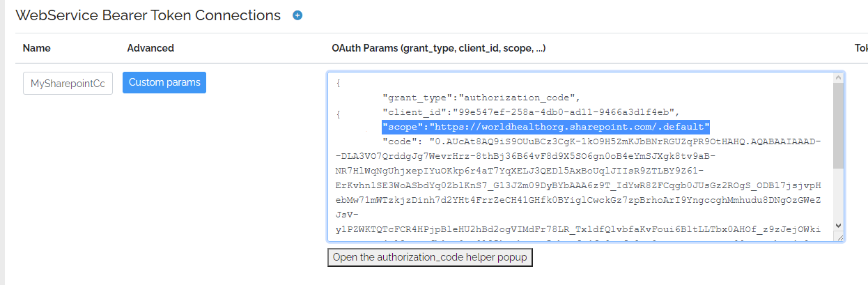Click the scrollbar up arrow in OAuth textarea

pyautogui.click(x=838, y=79)
